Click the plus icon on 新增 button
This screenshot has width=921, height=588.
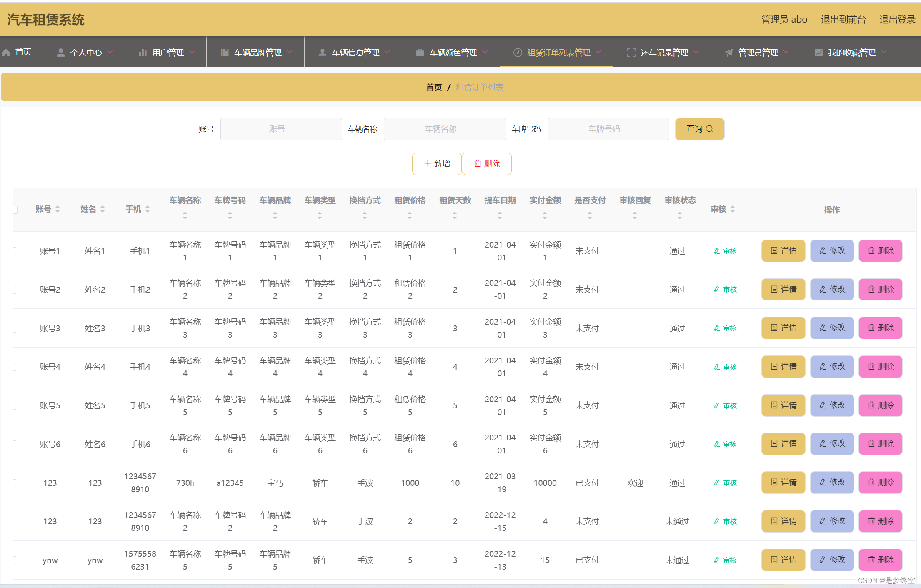pyautogui.click(x=427, y=163)
